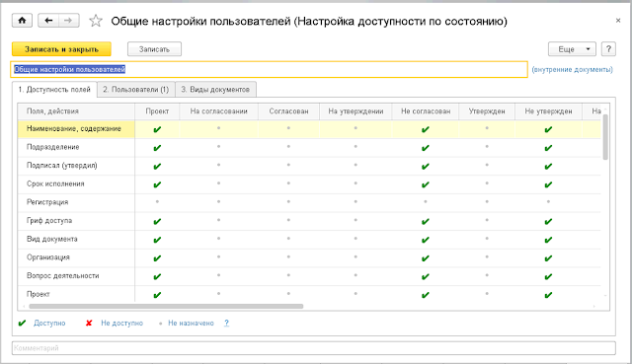Open the Еще dropdown menu
The image size is (632, 364).
572,49
